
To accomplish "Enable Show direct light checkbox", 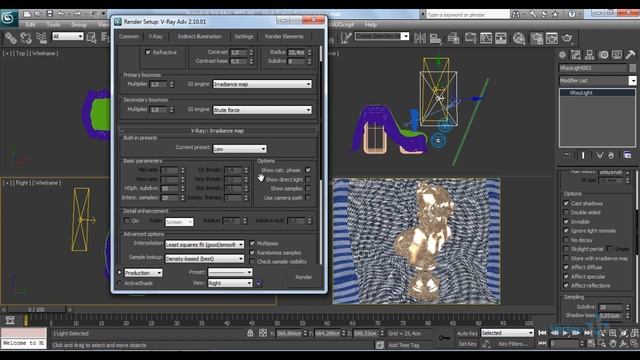I will click(x=308, y=179).
